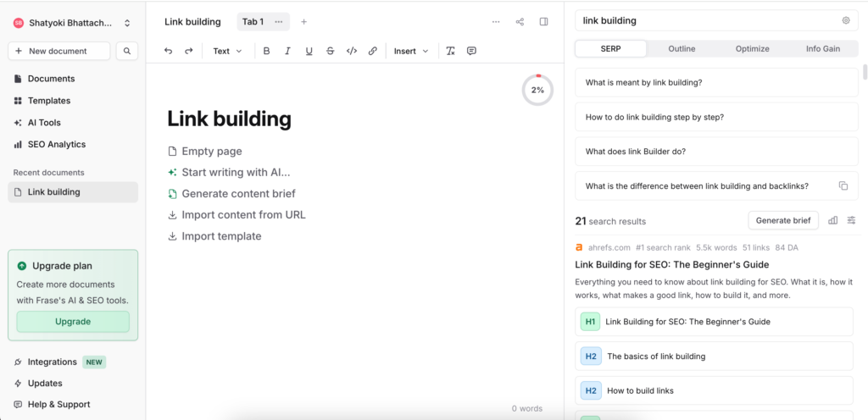Choose Start writing with AI
The height and width of the screenshot is (420, 868).
click(x=229, y=173)
